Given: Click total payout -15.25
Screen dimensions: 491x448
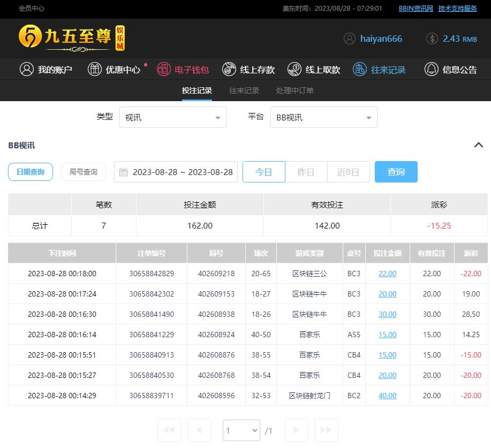Looking at the screenshot, I should point(439,225).
